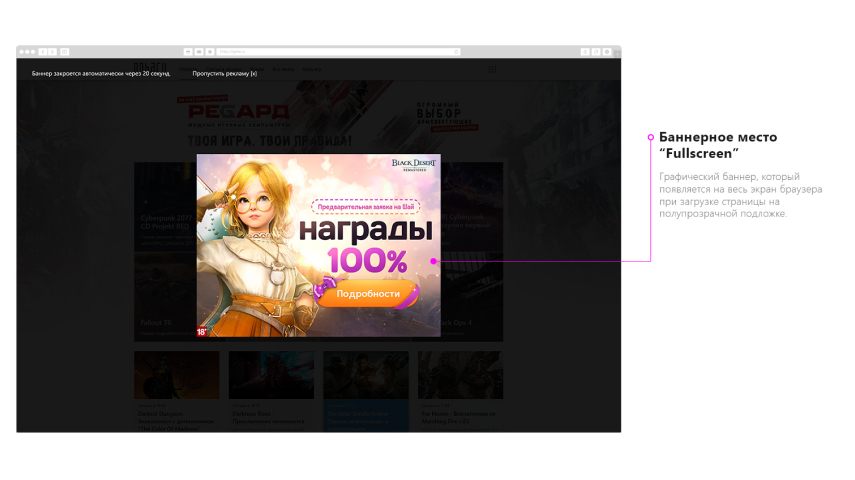The image size is (855, 480).
Task: Open the Новости menu item
Action: pyautogui.click(x=188, y=69)
